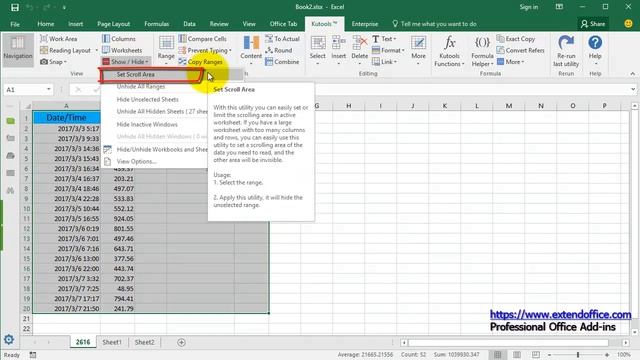
Task: Click the Select All corner button
Action: pyautogui.click(x=27, y=106)
